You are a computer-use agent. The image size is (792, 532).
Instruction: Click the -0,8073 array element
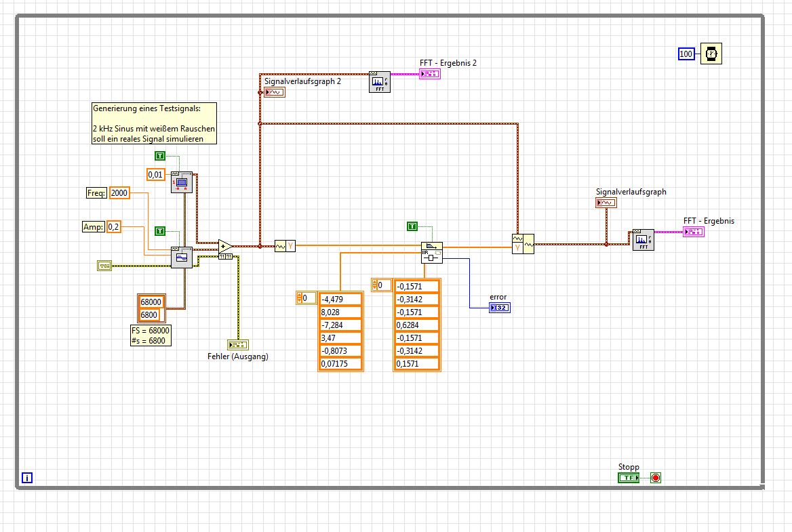(341, 351)
